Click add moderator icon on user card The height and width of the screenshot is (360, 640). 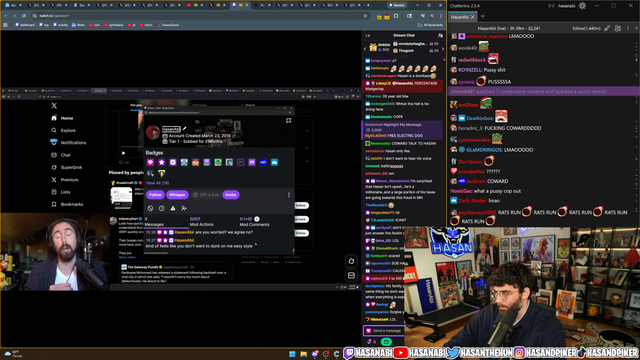[184, 208]
